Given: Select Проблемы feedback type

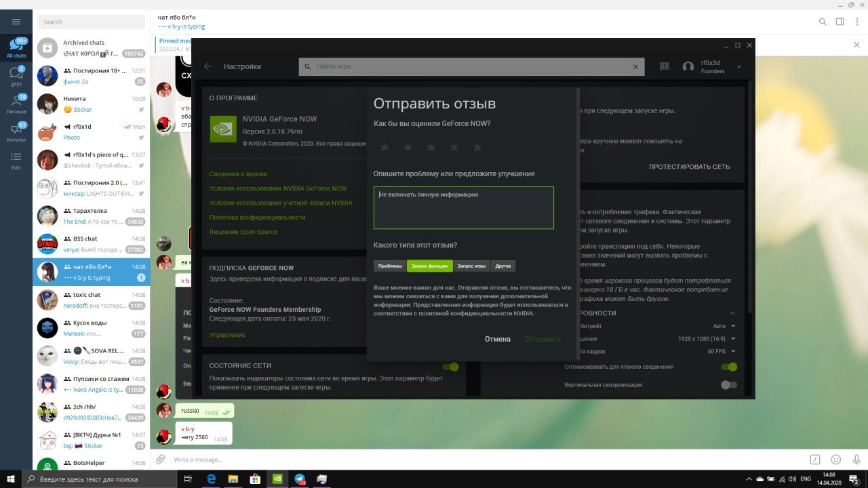Looking at the screenshot, I should [390, 266].
